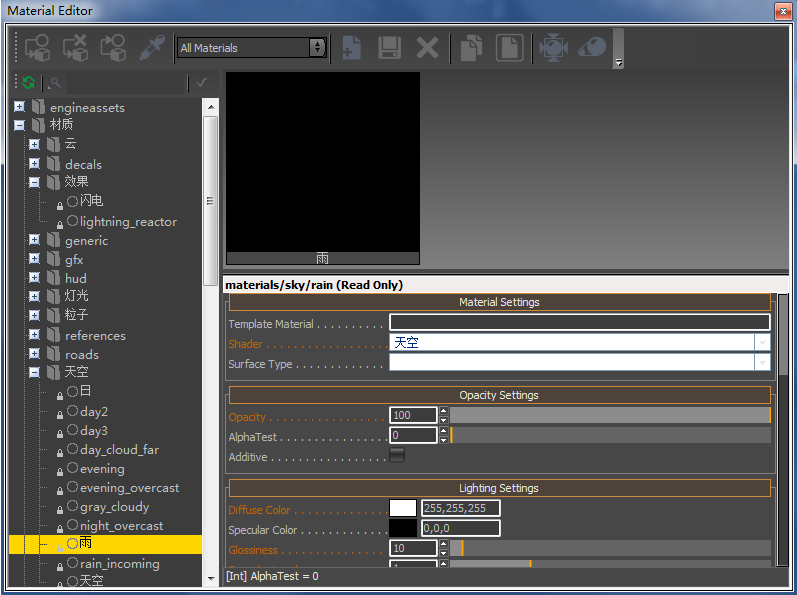Collapse the 效果 folder node
The image size is (797, 595).
coord(34,182)
